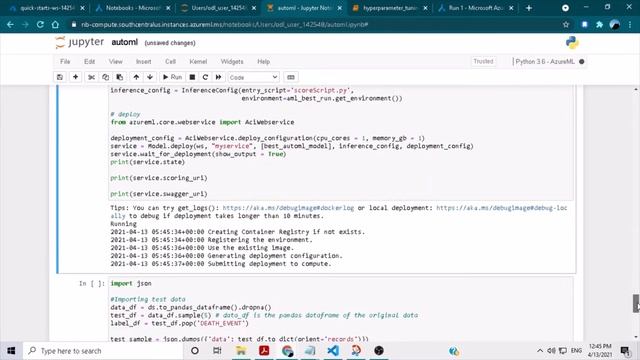The image size is (640, 360).
Task: Open the Cell menu
Action: tap(171, 62)
